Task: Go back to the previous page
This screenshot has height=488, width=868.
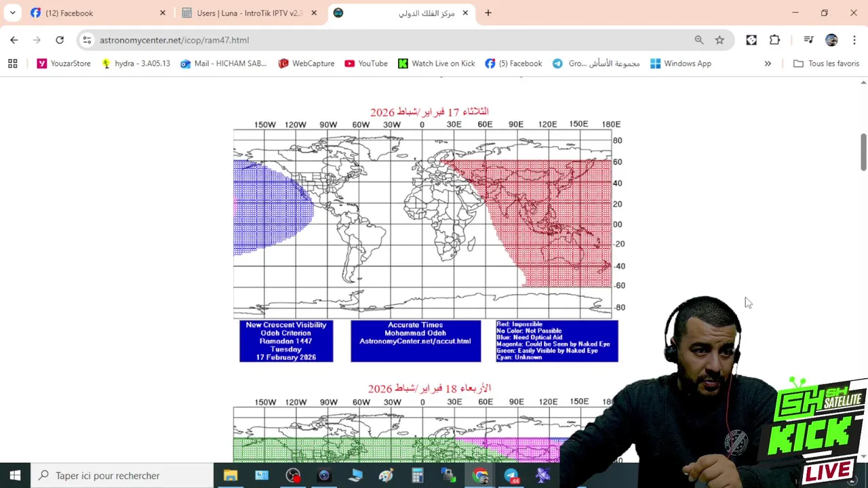Action: pyautogui.click(x=14, y=40)
